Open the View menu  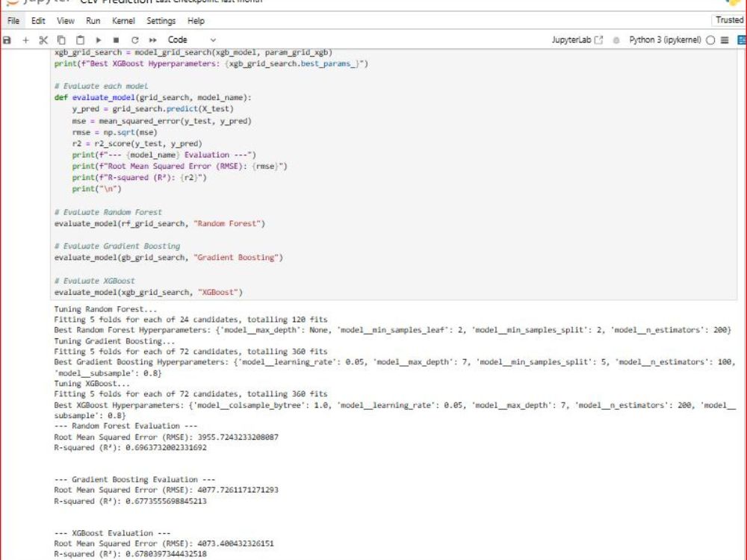tap(65, 21)
